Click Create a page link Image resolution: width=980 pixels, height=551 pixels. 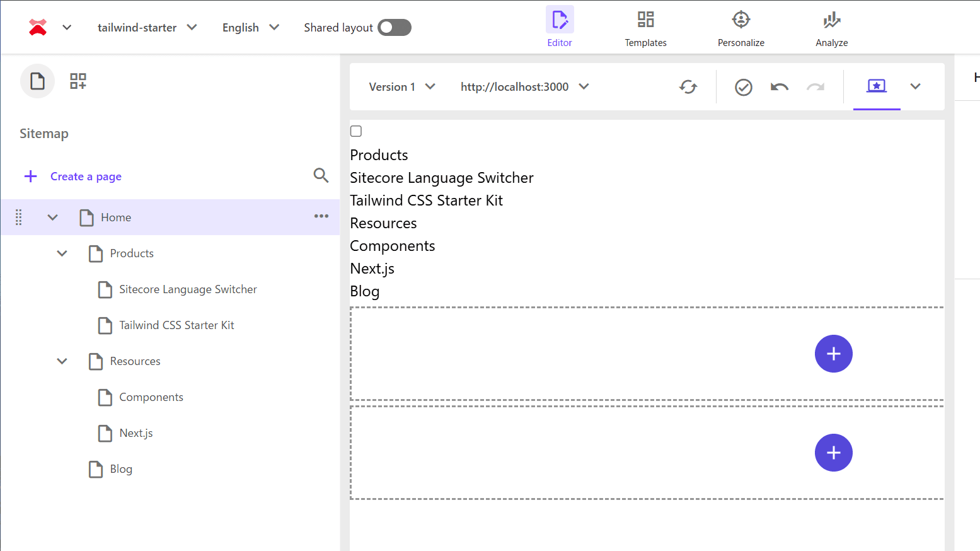(x=86, y=177)
